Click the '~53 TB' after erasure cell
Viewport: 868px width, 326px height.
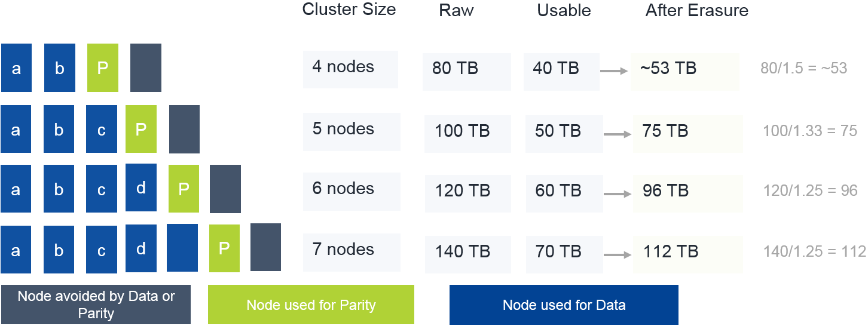(x=685, y=71)
